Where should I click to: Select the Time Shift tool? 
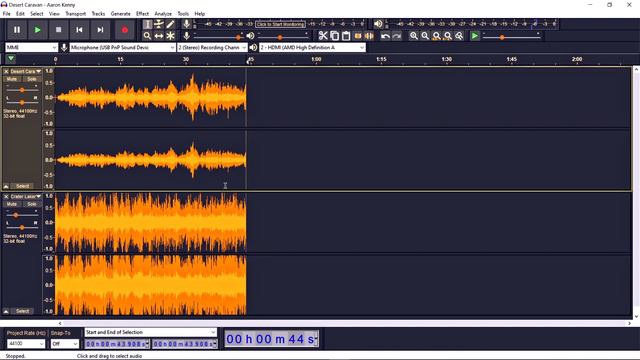point(159,36)
